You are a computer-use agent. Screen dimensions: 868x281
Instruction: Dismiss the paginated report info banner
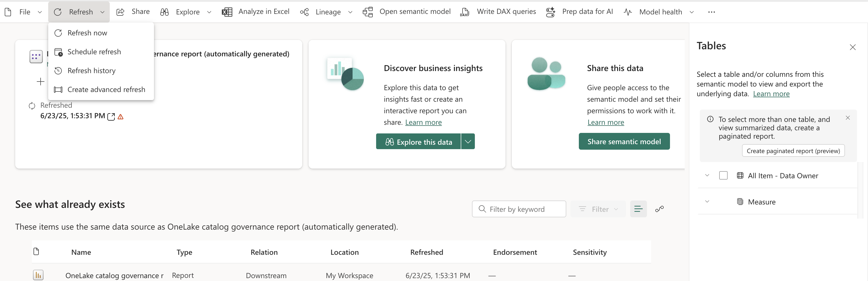click(x=848, y=118)
